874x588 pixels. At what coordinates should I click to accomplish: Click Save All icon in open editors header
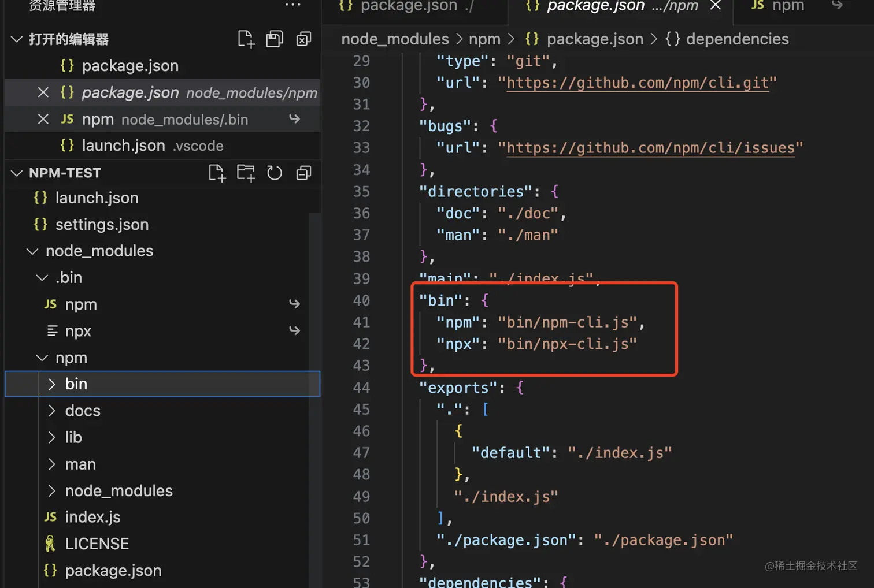pyautogui.click(x=275, y=39)
